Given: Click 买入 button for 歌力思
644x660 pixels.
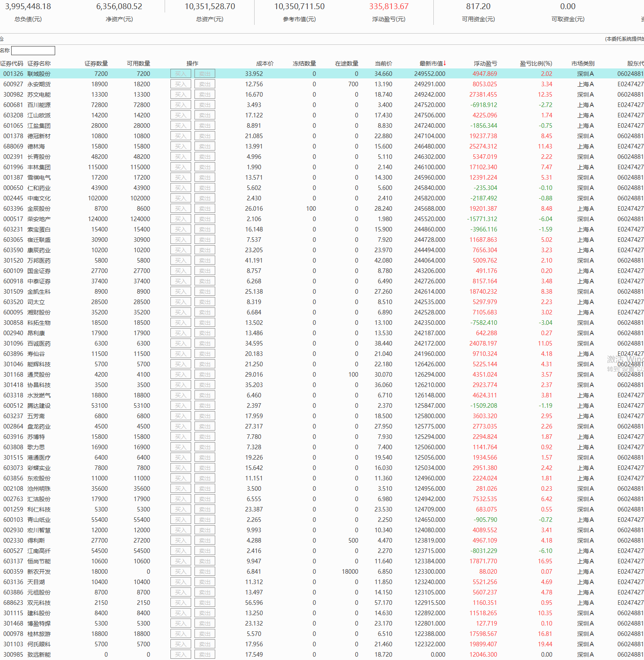Looking at the screenshot, I should (x=181, y=447).
